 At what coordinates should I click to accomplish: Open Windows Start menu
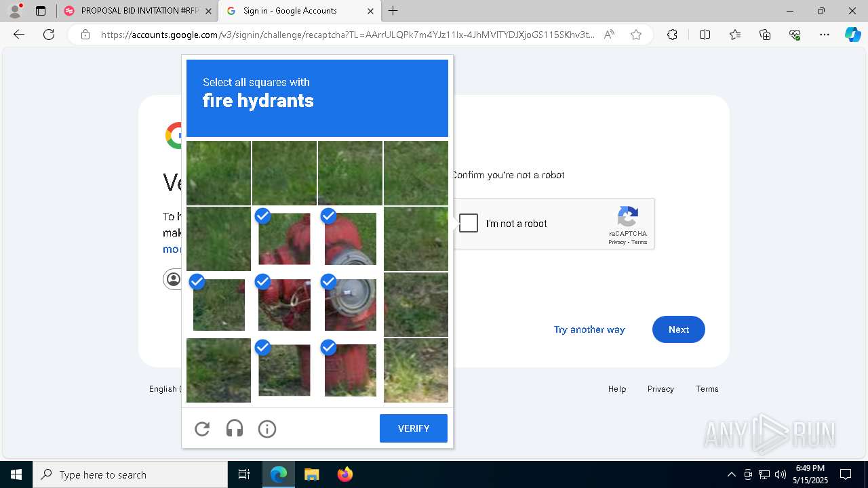coord(16,474)
